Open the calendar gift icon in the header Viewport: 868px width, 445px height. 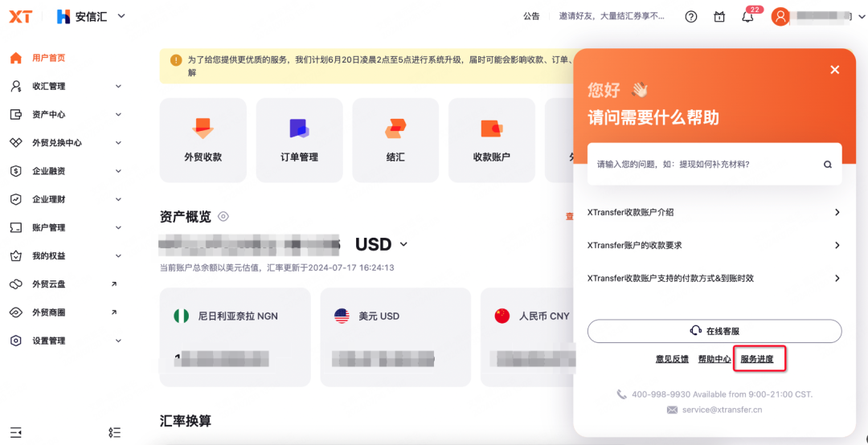(x=719, y=17)
